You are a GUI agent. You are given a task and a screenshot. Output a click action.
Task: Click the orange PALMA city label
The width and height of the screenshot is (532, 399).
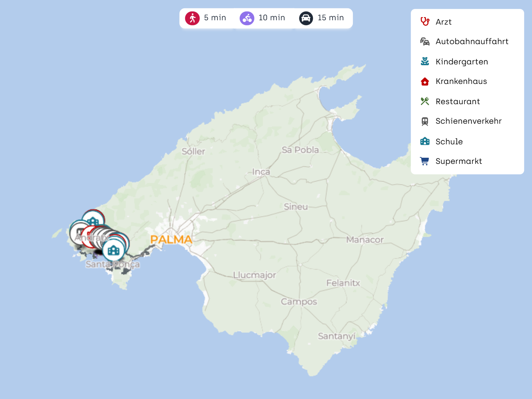pyautogui.click(x=171, y=239)
